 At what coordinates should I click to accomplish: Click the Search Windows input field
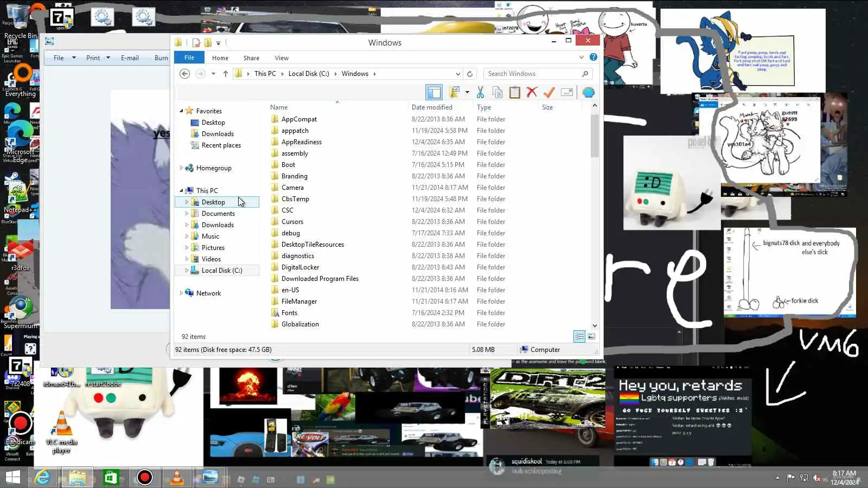tap(537, 74)
